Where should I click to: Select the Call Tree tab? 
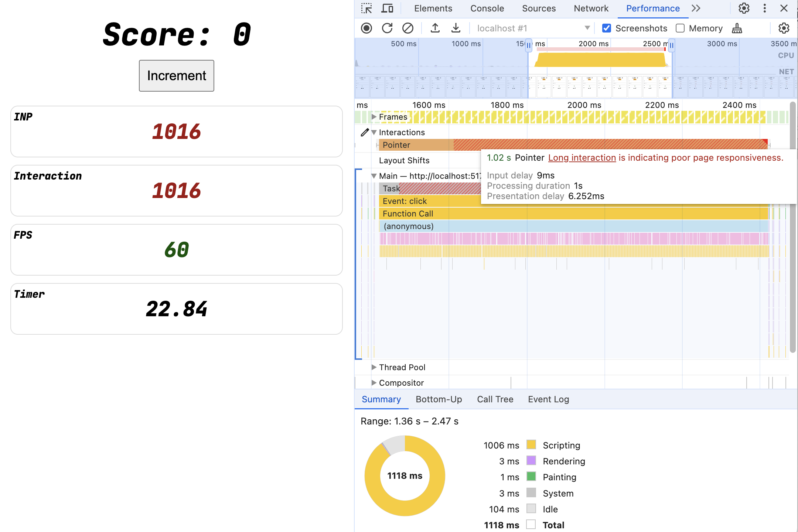tap(495, 398)
